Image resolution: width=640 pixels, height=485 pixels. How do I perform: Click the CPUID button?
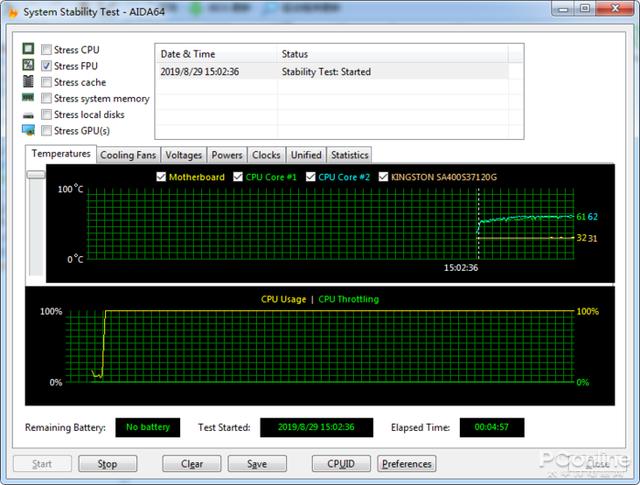[341, 464]
